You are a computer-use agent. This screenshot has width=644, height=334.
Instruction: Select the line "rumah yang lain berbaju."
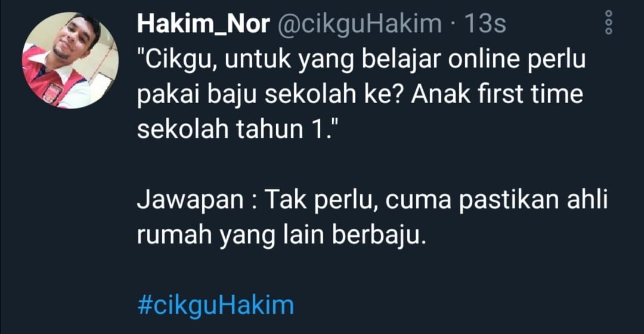point(281,236)
